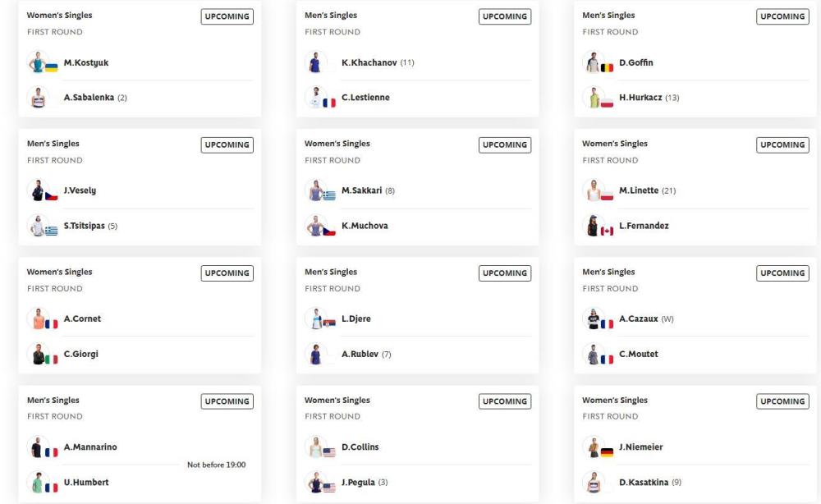
Task: Click UPCOMING badge on Goffin–Hurkacz match
Action: 782,16
